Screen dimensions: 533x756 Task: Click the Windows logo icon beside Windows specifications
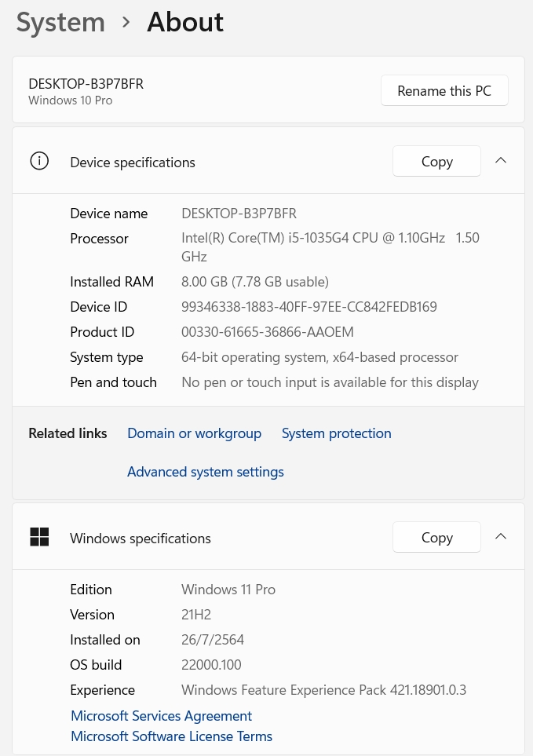tap(39, 537)
